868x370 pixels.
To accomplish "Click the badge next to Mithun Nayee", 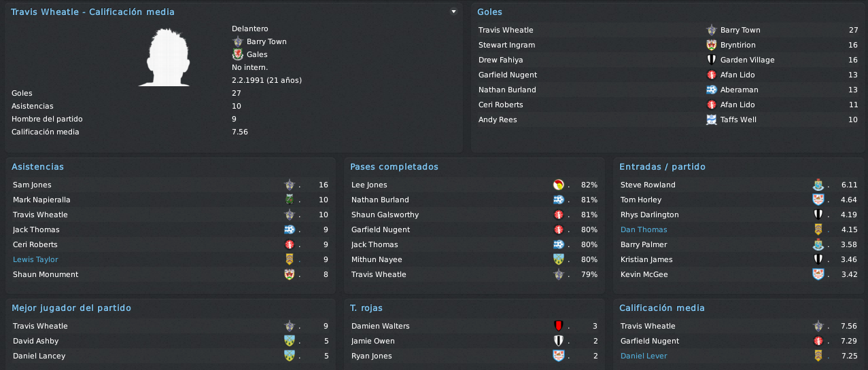I will (x=559, y=259).
